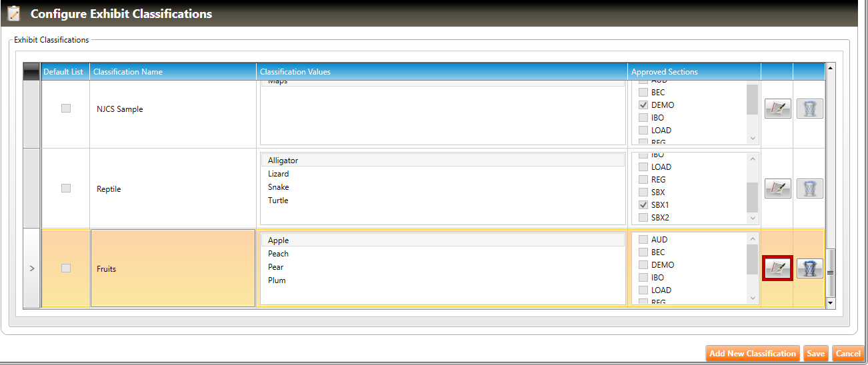868x365 pixels.
Task: Click delete trash icon for Fruits row
Action: tap(809, 268)
